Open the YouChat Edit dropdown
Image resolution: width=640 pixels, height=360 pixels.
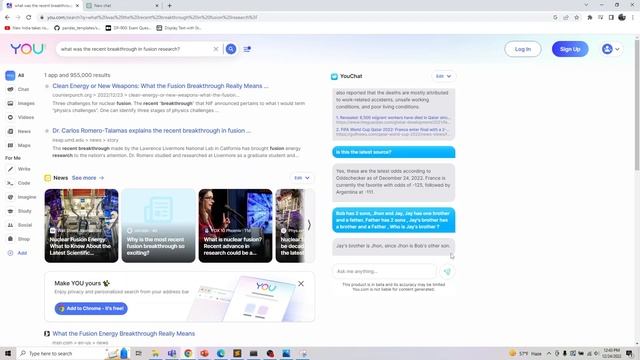[443, 76]
